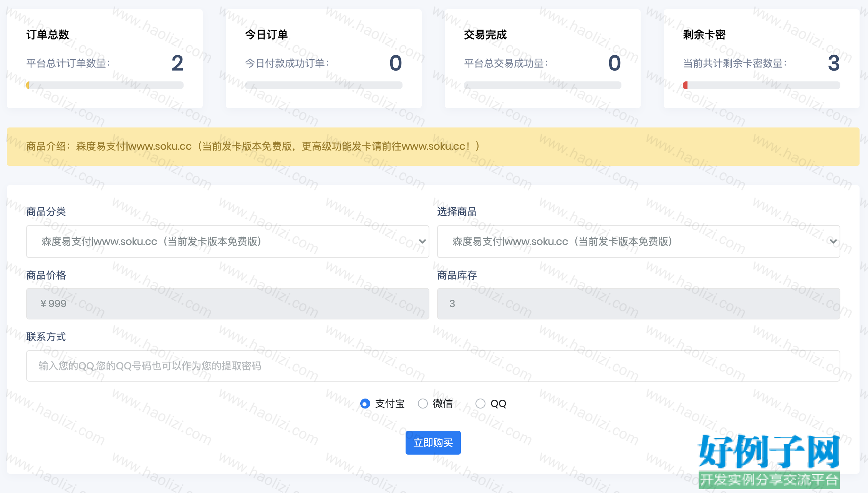Click the 今日订单 card title
The height and width of the screenshot is (493, 868).
[x=267, y=35]
